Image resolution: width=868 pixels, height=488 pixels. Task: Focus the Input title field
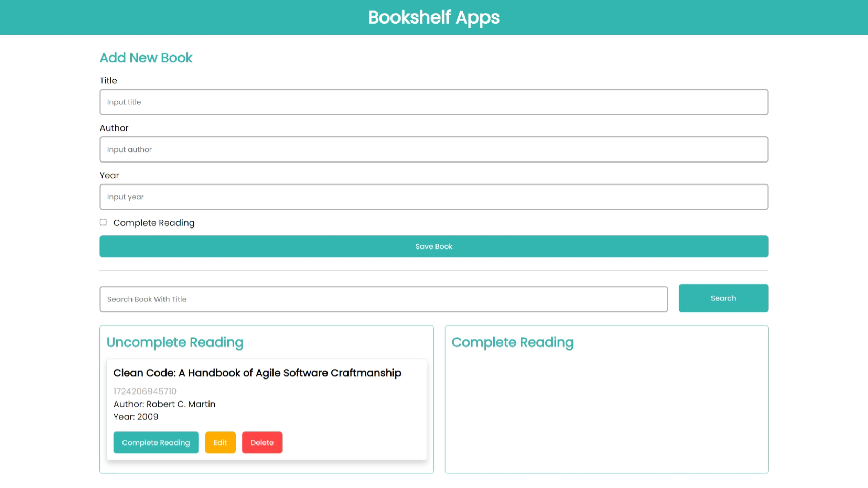pos(434,102)
